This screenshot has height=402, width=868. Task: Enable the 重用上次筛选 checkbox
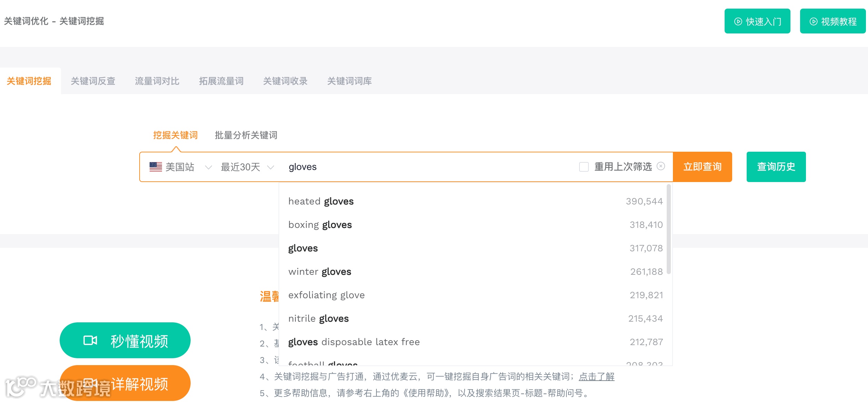[584, 167]
